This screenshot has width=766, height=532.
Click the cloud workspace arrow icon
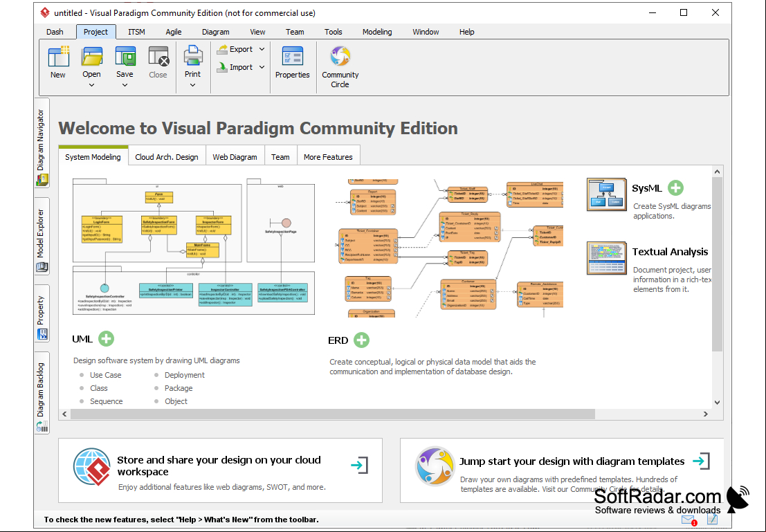pos(360,465)
